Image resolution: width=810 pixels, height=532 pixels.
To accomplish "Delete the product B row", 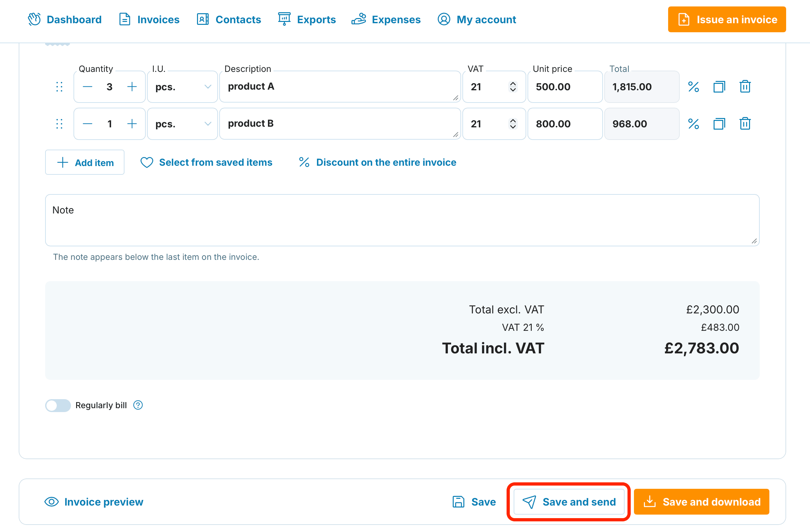I will 745,124.
